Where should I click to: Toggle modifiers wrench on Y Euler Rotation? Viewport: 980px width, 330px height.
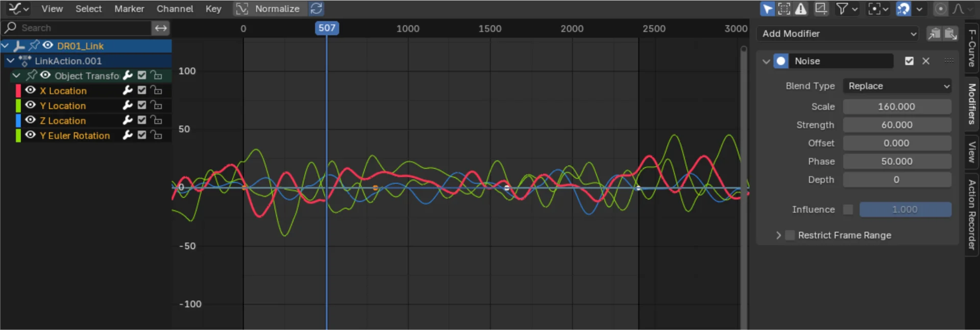(x=128, y=135)
